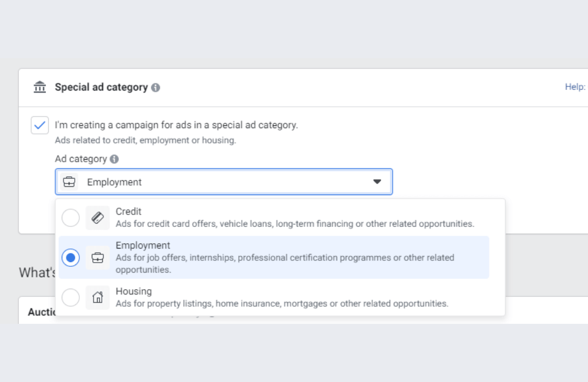The image size is (588, 382).
Task: Select the Credit radio button
Action: point(71,217)
